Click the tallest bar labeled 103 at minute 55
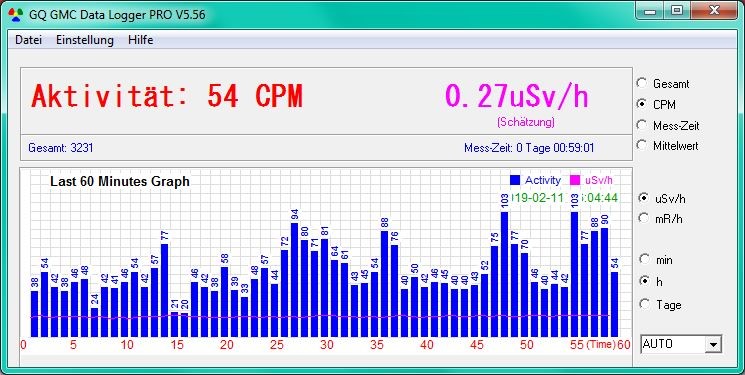Screen dimensions: 745x375 click(x=574, y=274)
